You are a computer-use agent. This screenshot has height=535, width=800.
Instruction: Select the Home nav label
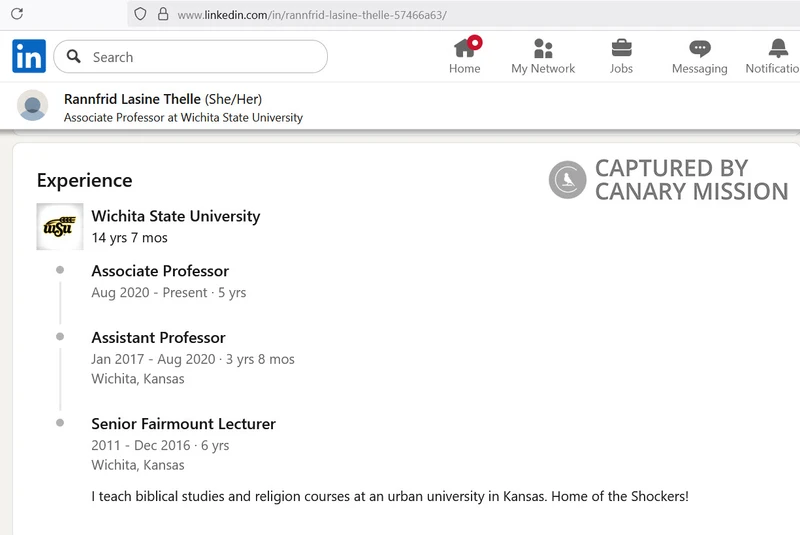(x=464, y=68)
